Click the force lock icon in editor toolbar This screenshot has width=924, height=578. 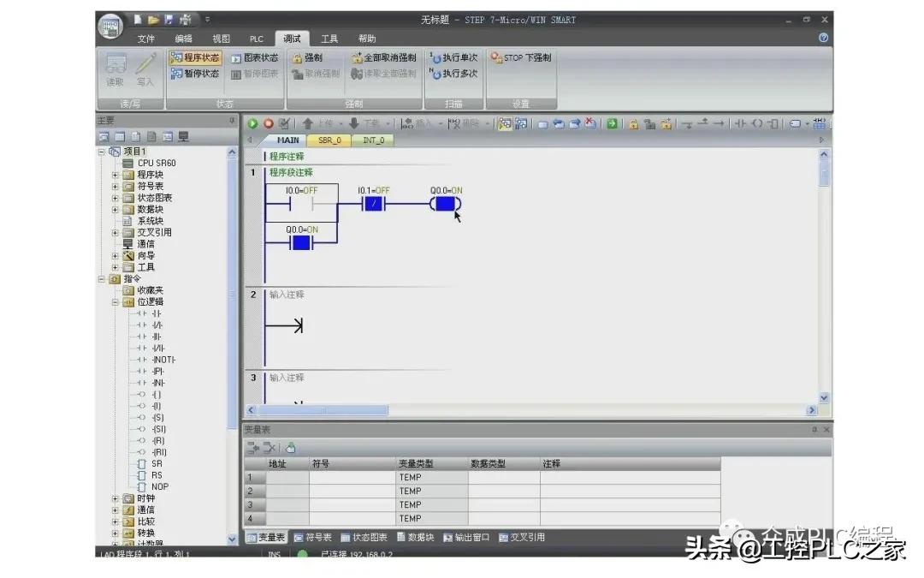click(633, 123)
